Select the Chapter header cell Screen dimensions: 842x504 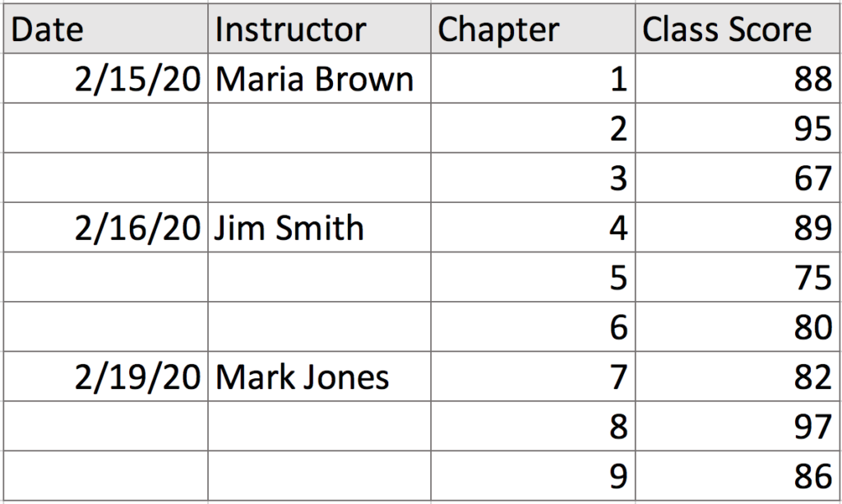pos(532,30)
